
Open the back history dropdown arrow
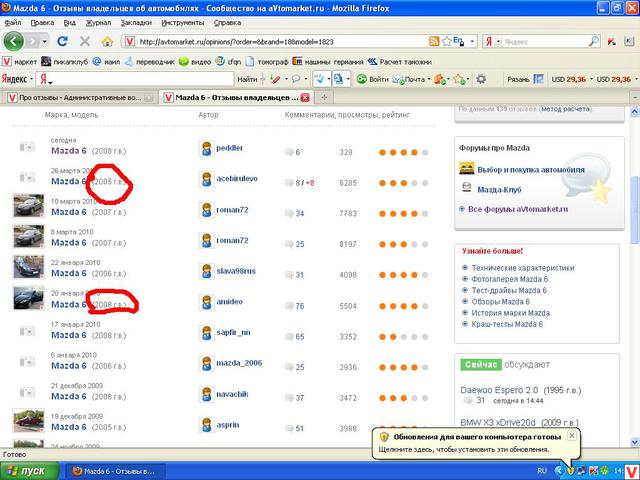click(44, 42)
